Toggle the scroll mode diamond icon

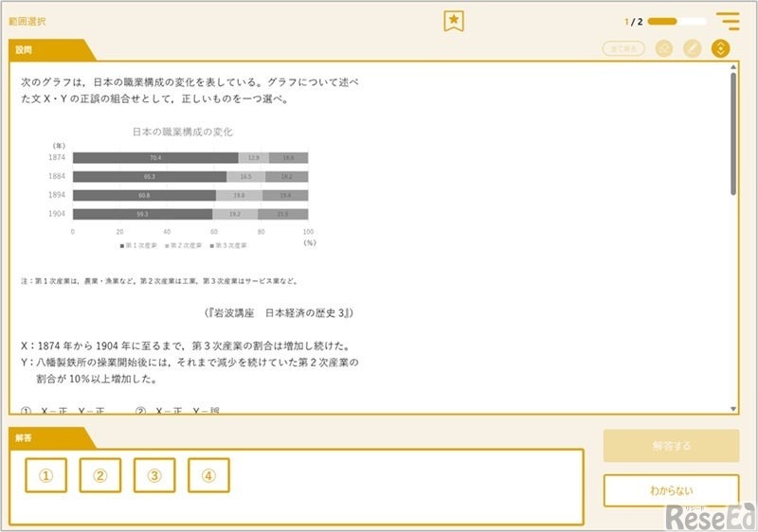click(720, 49)
